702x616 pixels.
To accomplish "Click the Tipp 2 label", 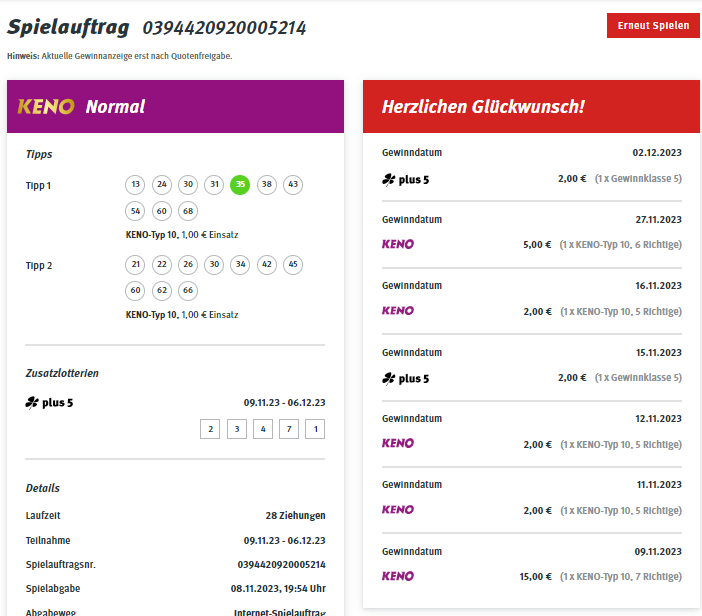I will pos(39,266).
